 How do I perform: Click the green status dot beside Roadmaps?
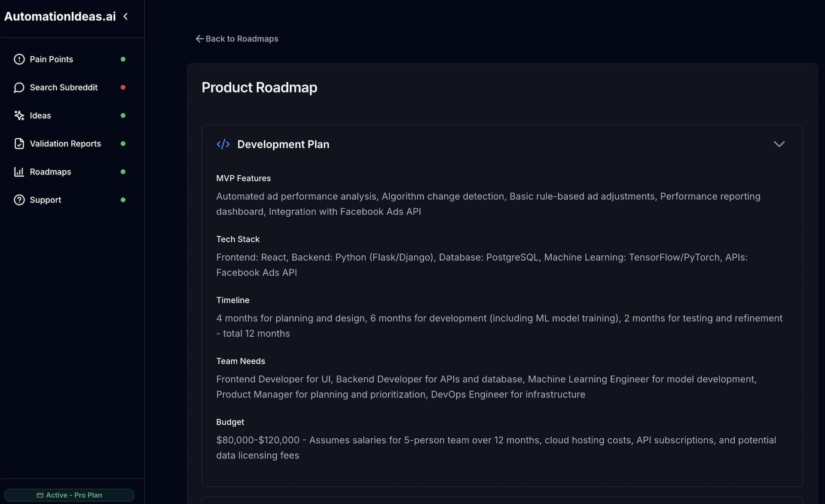[x=123, y=172]
